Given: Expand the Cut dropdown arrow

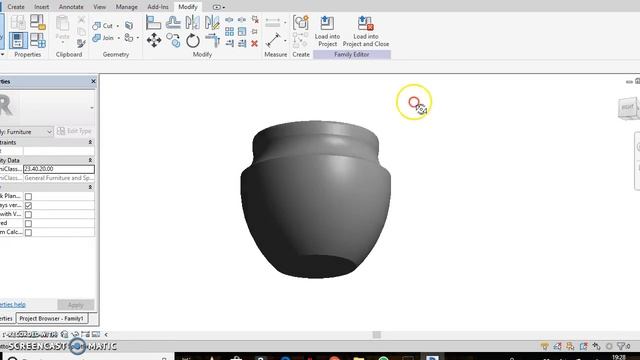Looking at the screenshot, I should [x=118, y=26].
